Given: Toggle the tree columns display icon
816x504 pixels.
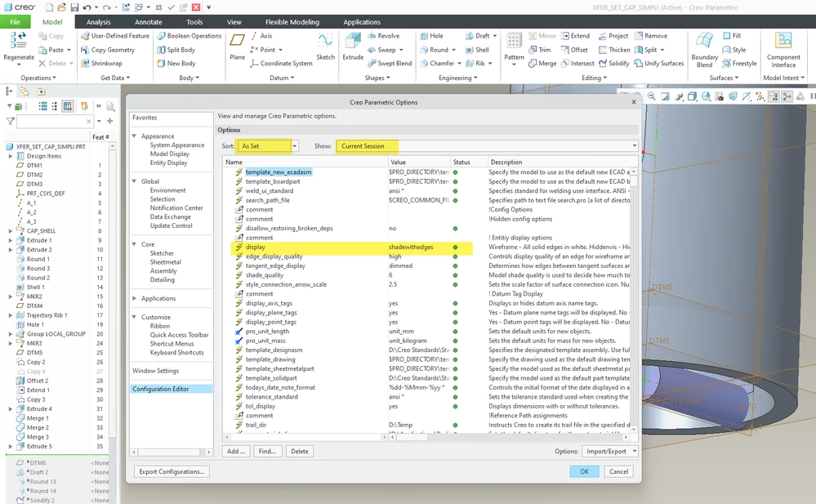Looking at the screenshot, I should [68, 106].
